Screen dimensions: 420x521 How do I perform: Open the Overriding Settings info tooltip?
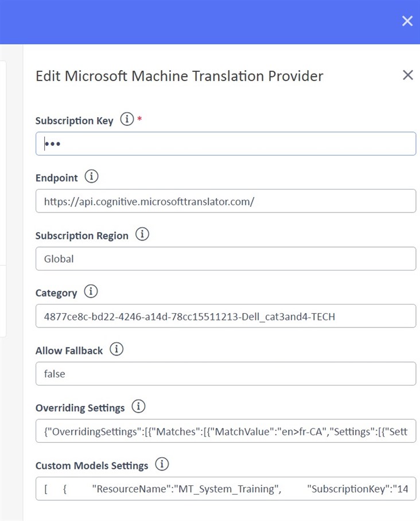click(138, 407)
